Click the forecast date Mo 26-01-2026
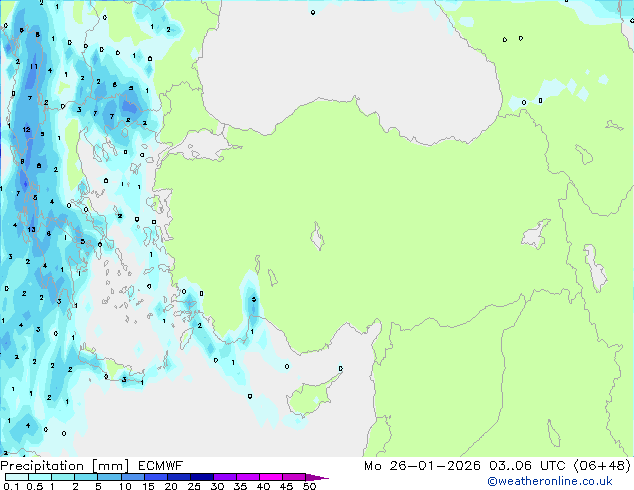This screenshot has height=490, width=634. point(422,466)
